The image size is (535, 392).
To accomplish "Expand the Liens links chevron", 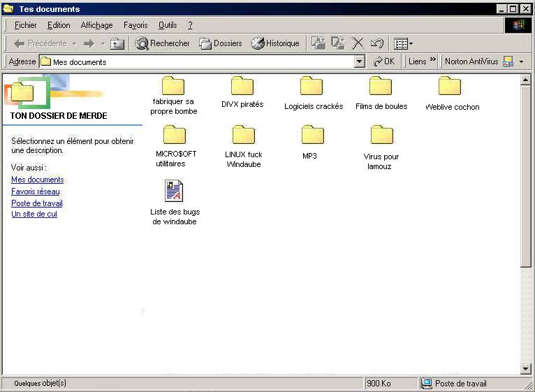I will click(x=432, y=59).
